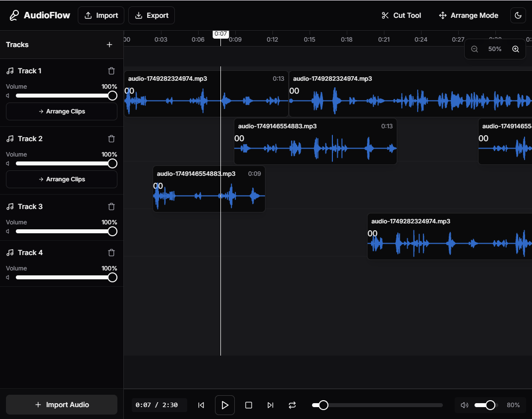Skip to end of timeline
Image resolution: width=532 pixels, height=419 pixels.
click(270, 405)
